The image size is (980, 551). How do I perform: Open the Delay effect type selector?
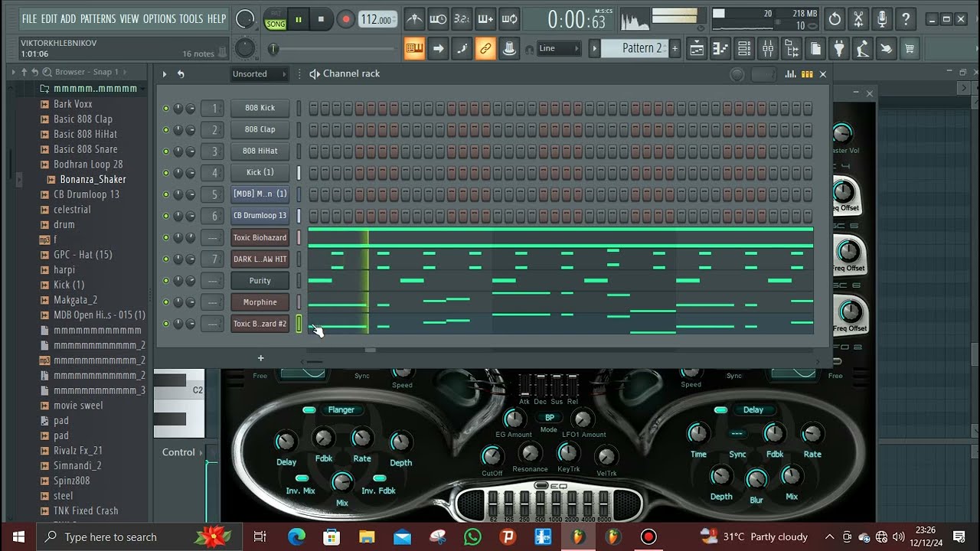coord(753,410)
